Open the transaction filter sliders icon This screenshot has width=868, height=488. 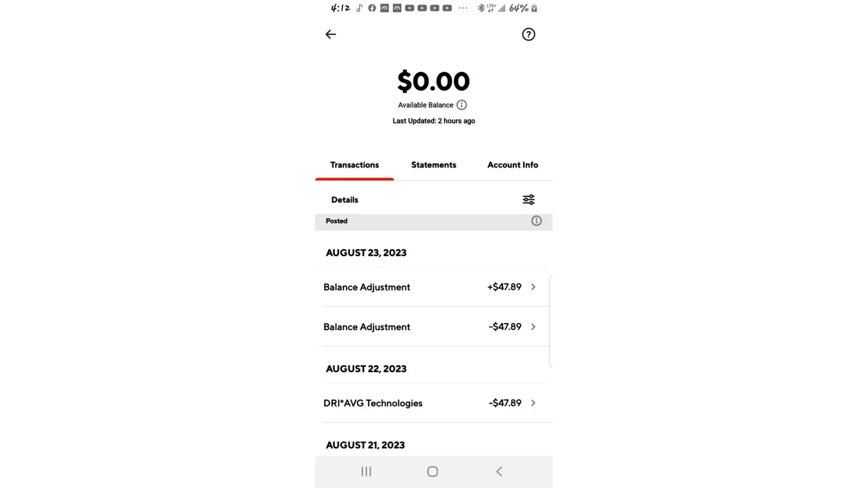click(528, 200)
